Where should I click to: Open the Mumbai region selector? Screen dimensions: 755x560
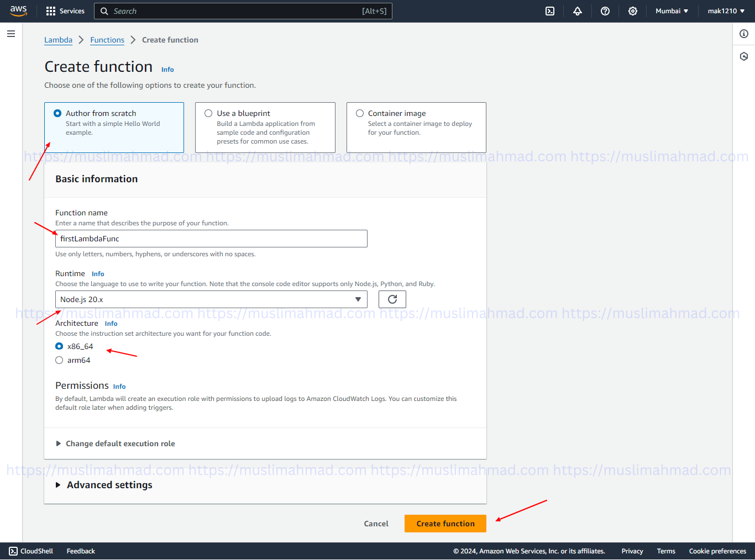pyautogui.click(x=671, y=10)
